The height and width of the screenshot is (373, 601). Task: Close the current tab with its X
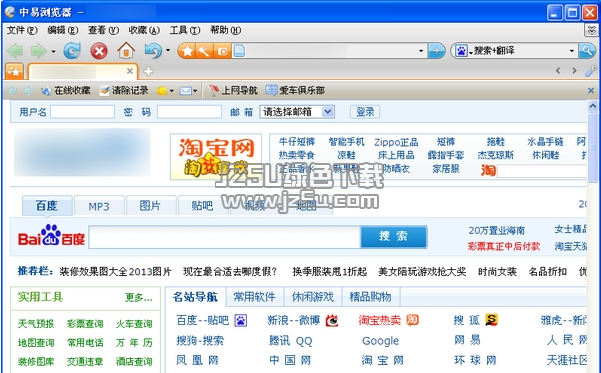point(130,71)
